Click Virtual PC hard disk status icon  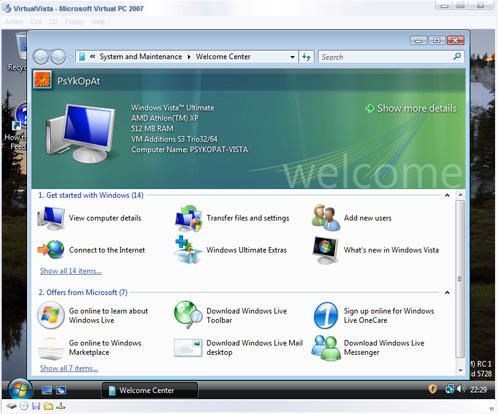(12, 406)
